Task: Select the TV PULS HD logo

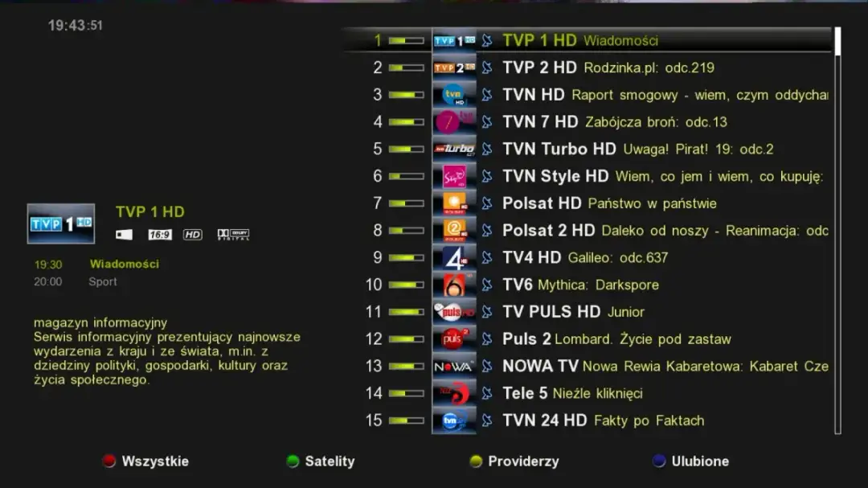Action: tap(454, 312)
